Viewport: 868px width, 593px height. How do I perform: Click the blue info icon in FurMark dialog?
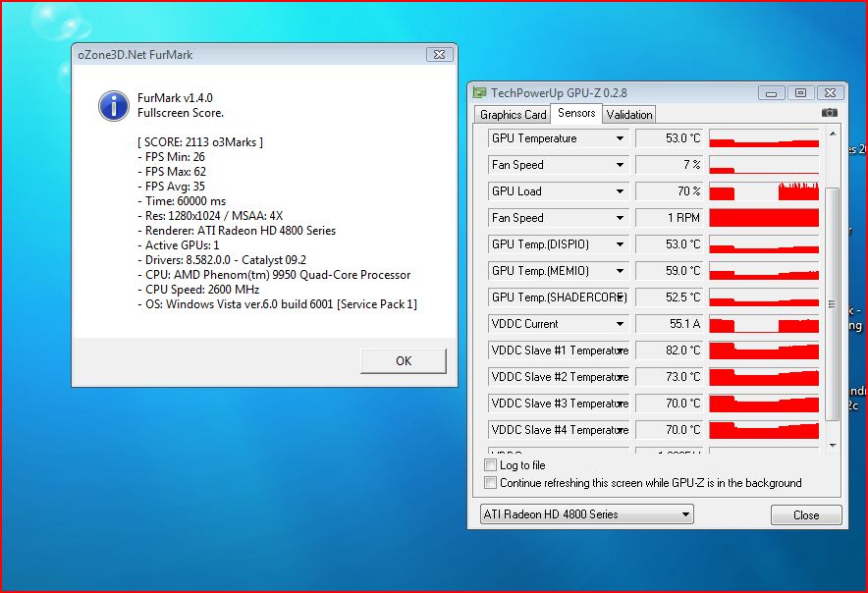(x=114, y=105)
